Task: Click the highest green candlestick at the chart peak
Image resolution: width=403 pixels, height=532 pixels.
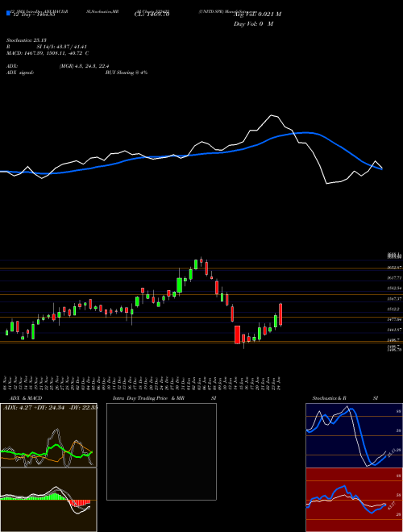Action: (196, 264)
